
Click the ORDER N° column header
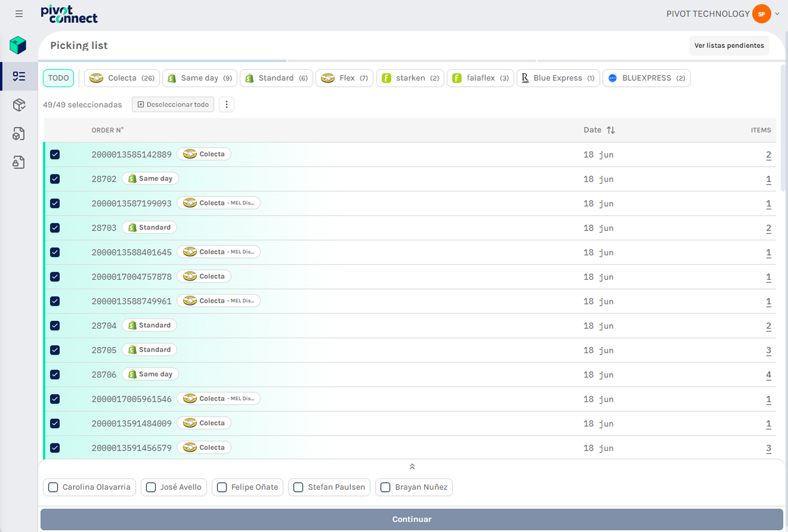point(107,130)
